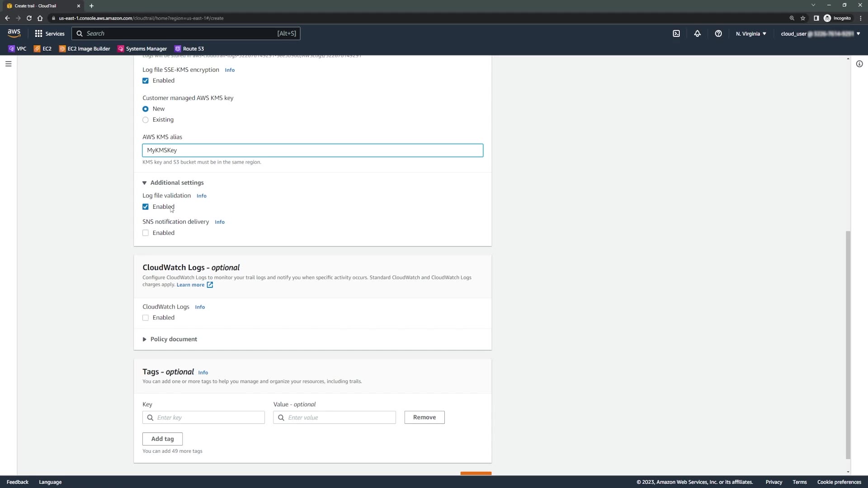Open the help question mark icon
868x488 pixels.
718,33
